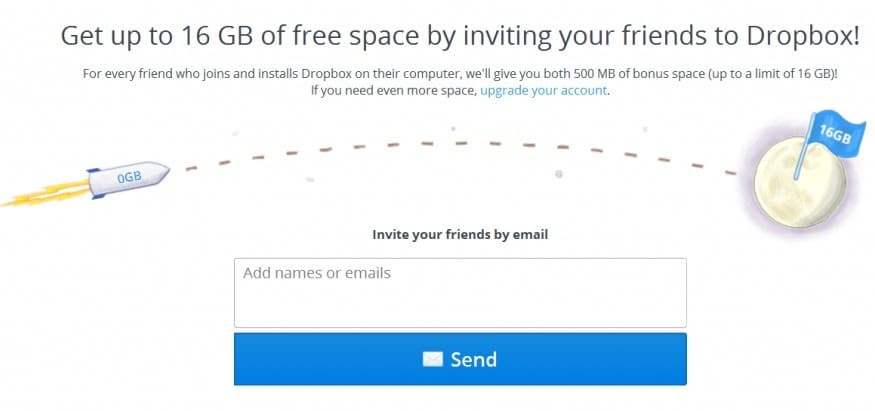Open the upgrade your account link
Viewport: 875px width, 411px height.
click(543, 90)
